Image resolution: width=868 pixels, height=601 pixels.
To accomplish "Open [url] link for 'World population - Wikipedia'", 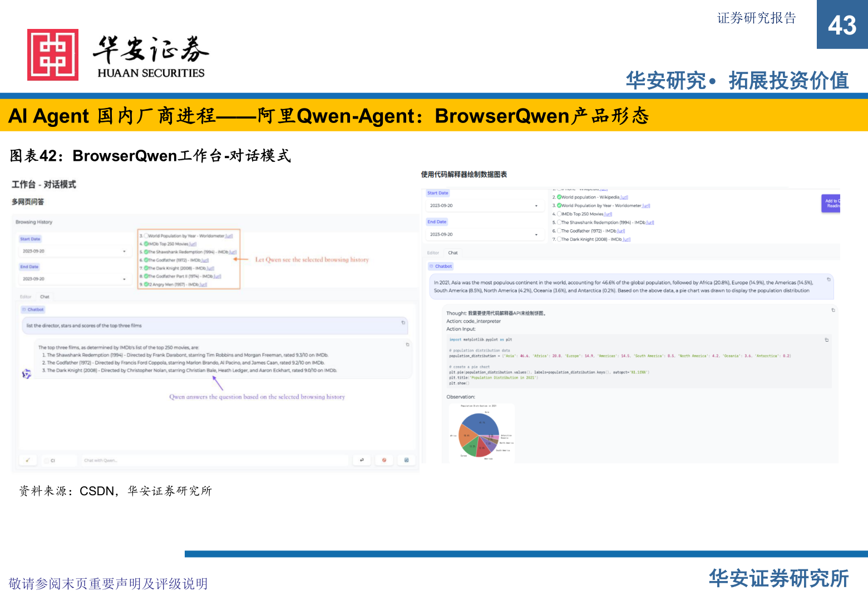I will (x=624, y=197).
